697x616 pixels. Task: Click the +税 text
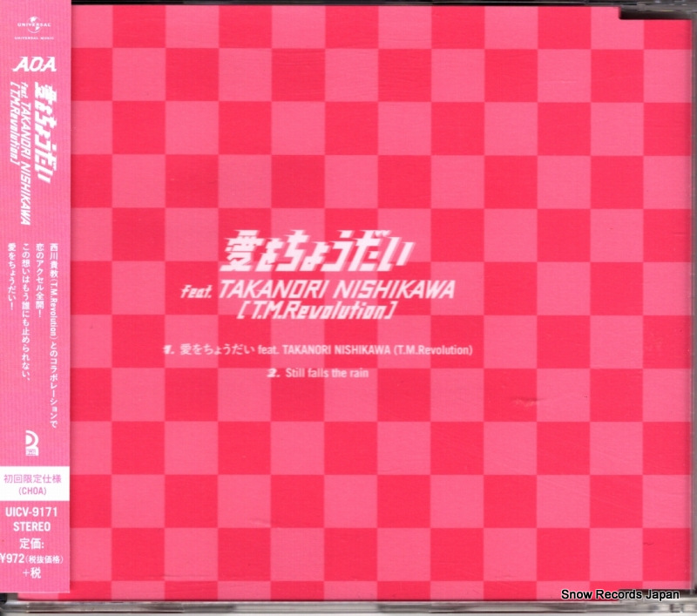point(32,573)
